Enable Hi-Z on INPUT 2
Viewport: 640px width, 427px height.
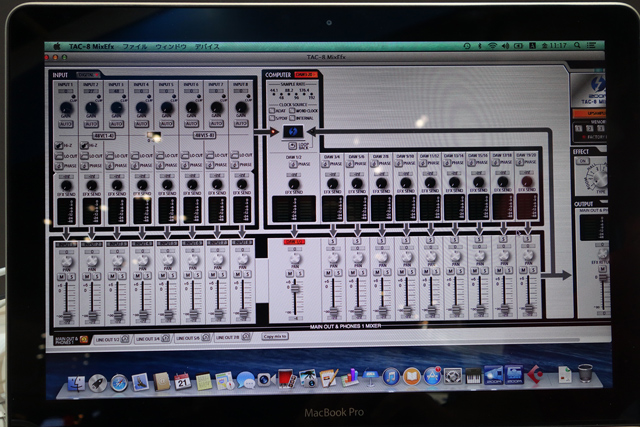[x=84, y=145]
